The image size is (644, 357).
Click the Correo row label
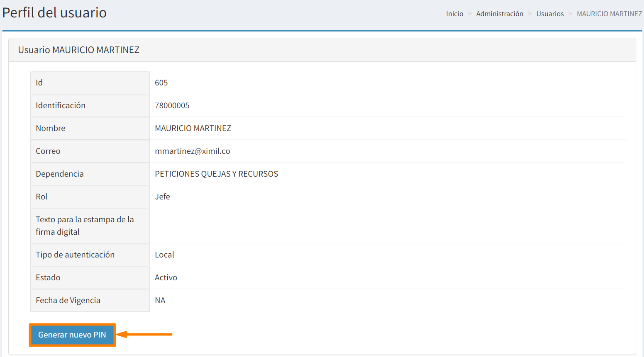(48, 151)
